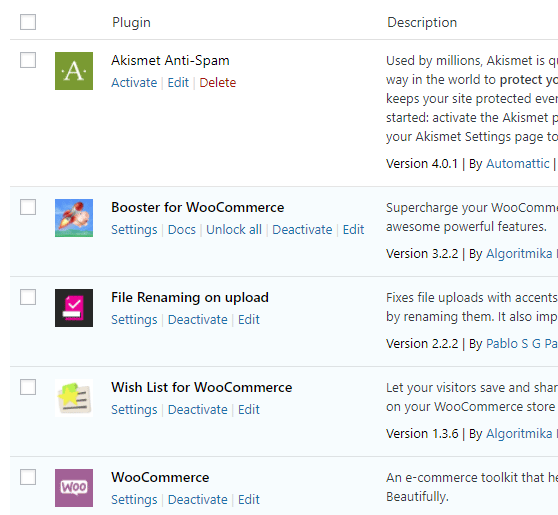558x515 pixels.
Task: Click the File Renaming on upload title
Action: click(190, 298)
